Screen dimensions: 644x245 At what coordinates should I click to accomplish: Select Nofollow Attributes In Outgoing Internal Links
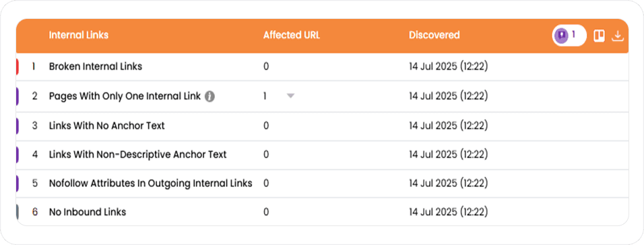pyautogui.click(x=150, y=183)
